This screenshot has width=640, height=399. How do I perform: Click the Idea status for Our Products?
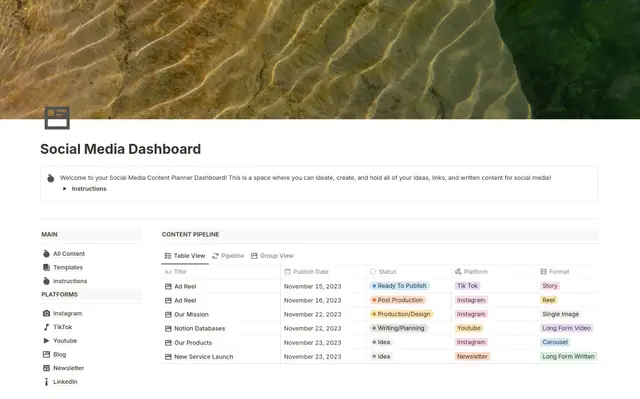pyautogui.click(x=381, y=342)
